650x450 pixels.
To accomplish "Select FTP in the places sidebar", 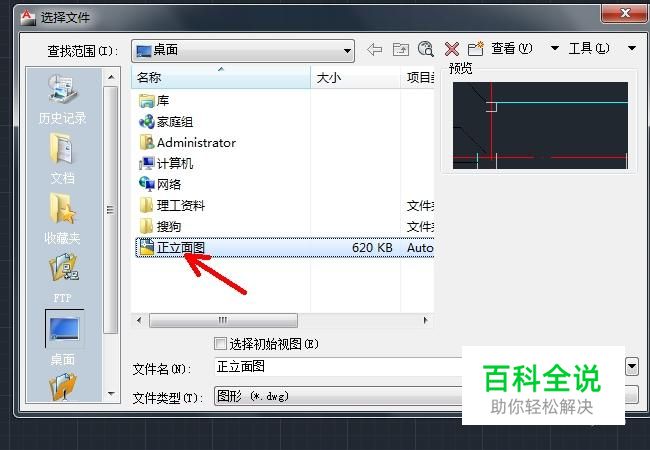I will coord(62,278).
